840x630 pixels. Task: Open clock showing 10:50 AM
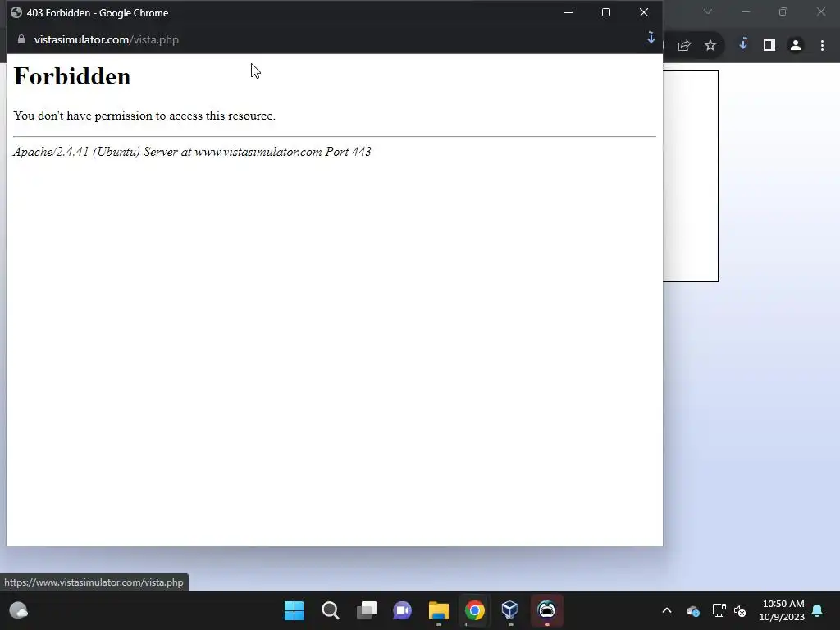pyautogui.click(x=782, y=610)
